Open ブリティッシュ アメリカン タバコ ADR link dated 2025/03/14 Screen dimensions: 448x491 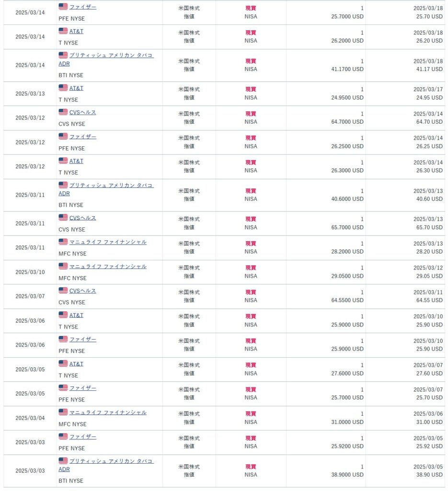pos(111,56)
